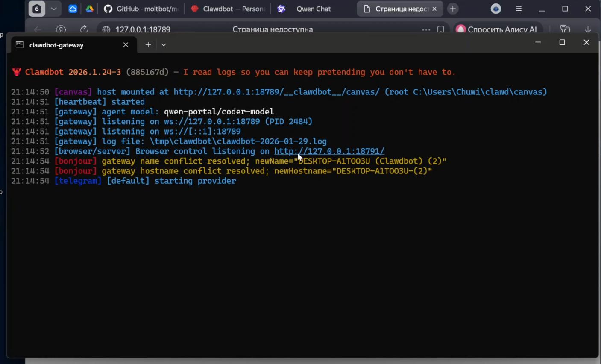
Task: Open the pinned blue cloud tab
Action: [x=73, y=9]
